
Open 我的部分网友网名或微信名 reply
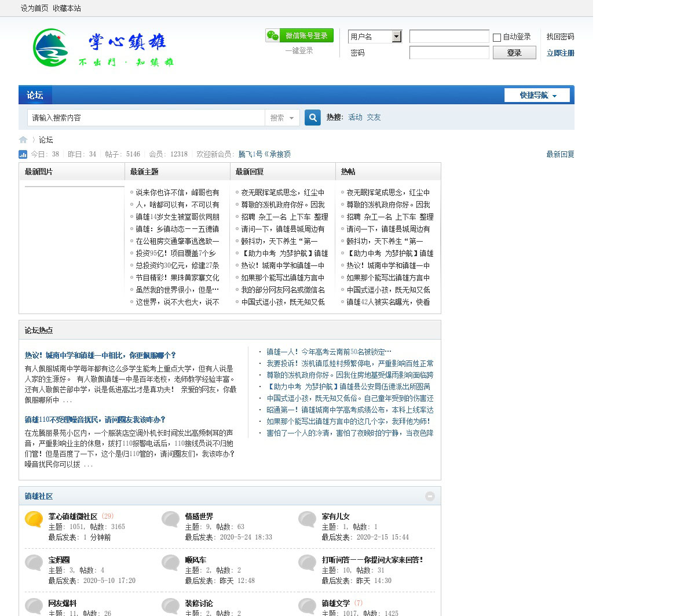pyautogui.click(x=283, y=290)
